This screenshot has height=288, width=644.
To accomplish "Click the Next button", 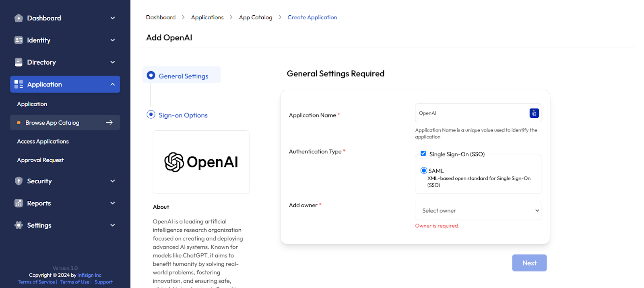I will [529, 263].
